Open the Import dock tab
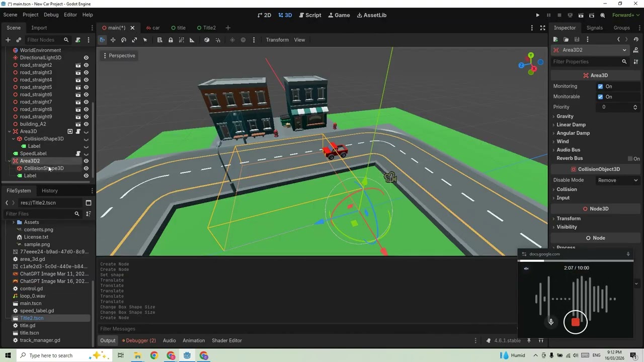The height and width of the screenshot is (362, 644). point(39,28)
